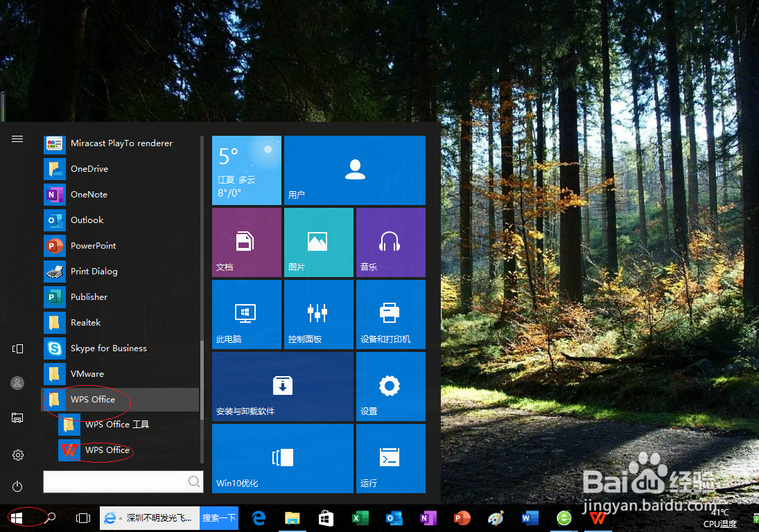This screenshot has width=759, height=532.
Task: Open Miracast PlayTo renderer app
Action: click(121, 143)
